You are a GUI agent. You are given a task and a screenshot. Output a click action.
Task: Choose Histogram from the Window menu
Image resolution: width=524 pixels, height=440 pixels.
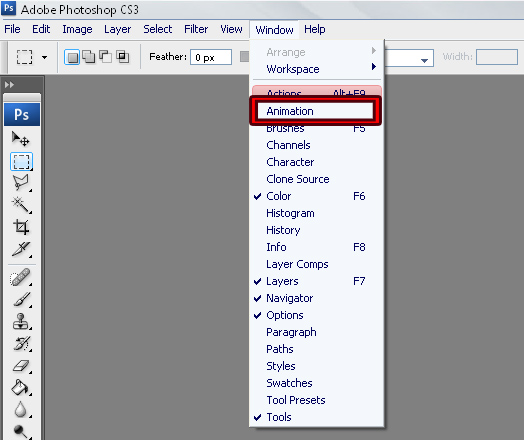(317, 213)
